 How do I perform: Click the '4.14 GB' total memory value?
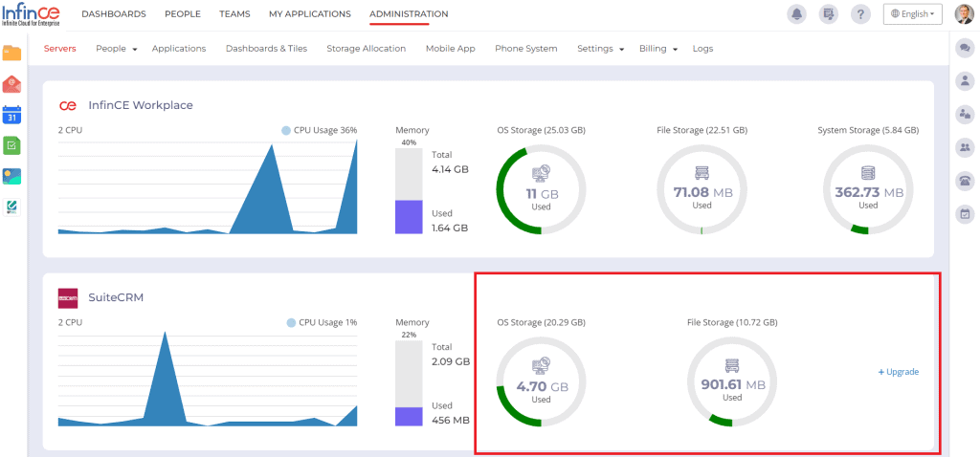pos(450,169)
